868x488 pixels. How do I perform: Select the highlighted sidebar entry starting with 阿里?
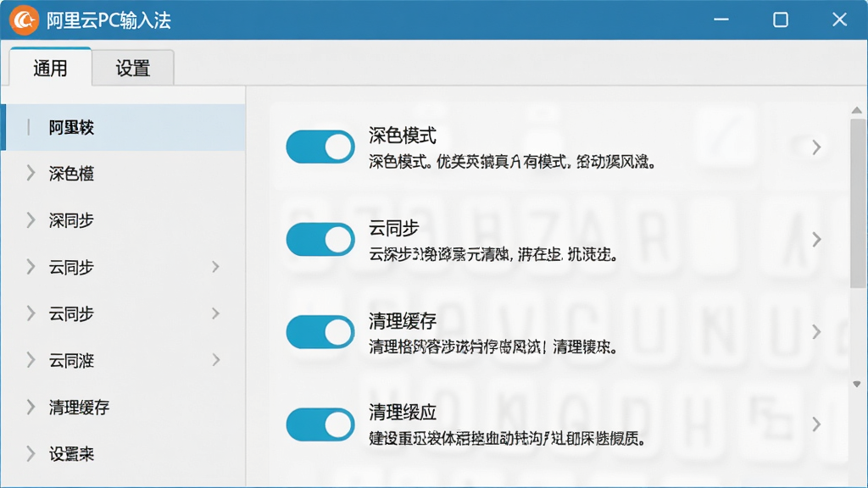(124, 127)
